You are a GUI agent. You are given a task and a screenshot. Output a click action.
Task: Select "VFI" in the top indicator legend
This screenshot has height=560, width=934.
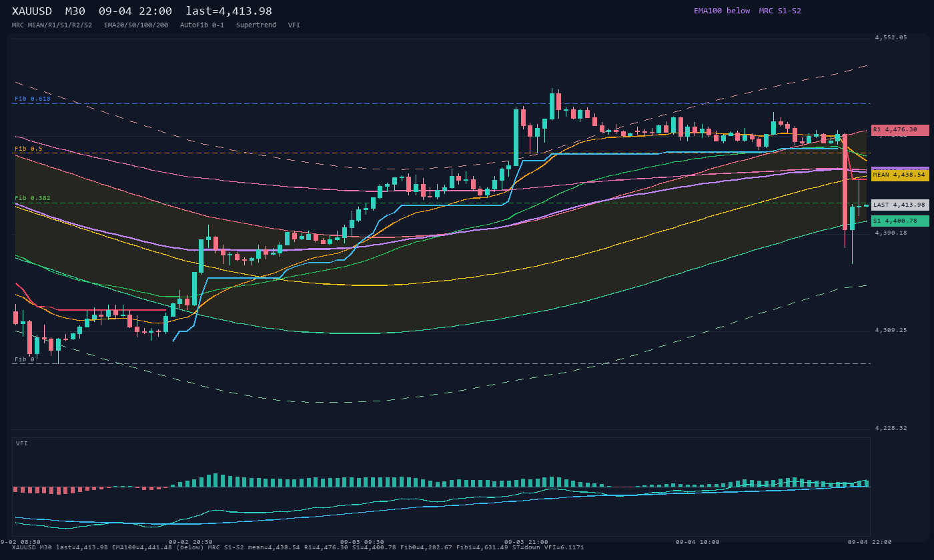click(x=294, y=25)
